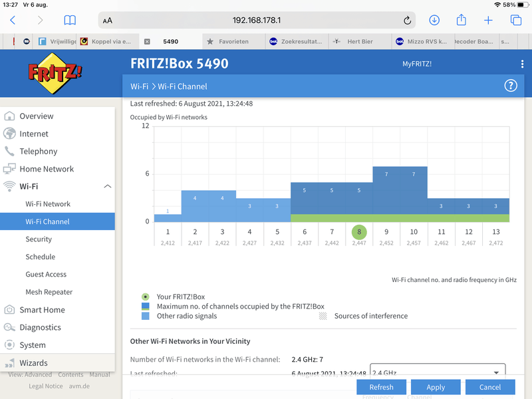Switch to the Mizzo RVS k... tab
The image size is (532, 399).
(x=422, y=41)
